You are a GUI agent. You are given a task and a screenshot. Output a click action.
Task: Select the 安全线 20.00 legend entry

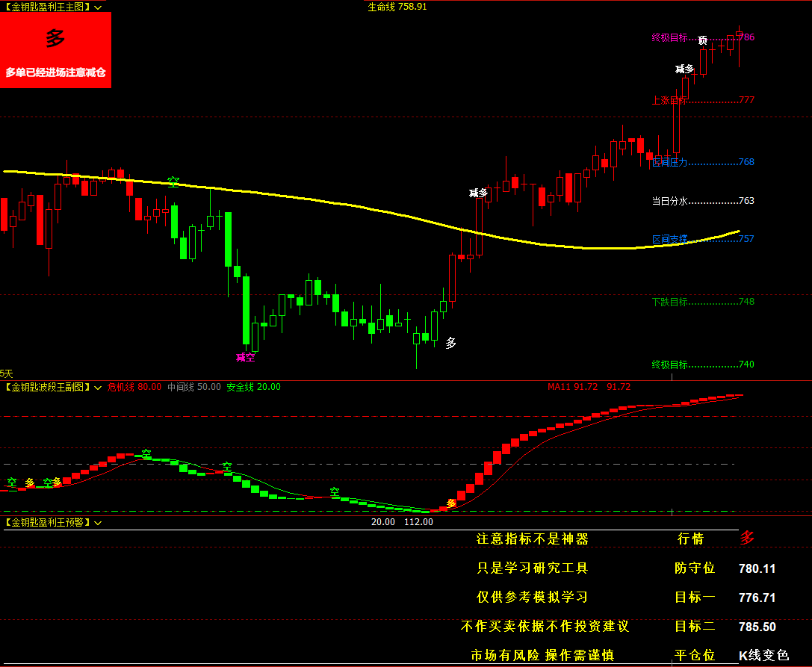tap(253, 387)
